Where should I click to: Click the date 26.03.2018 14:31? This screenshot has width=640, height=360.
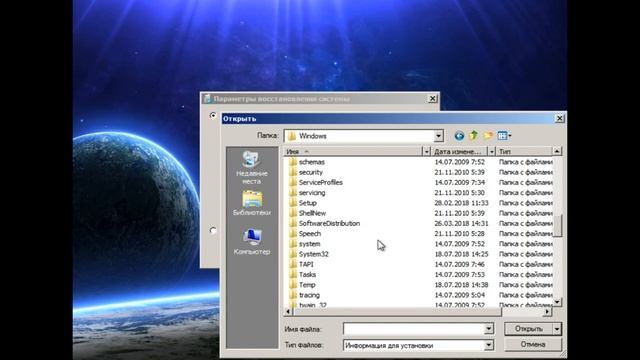tap(461, 223)
